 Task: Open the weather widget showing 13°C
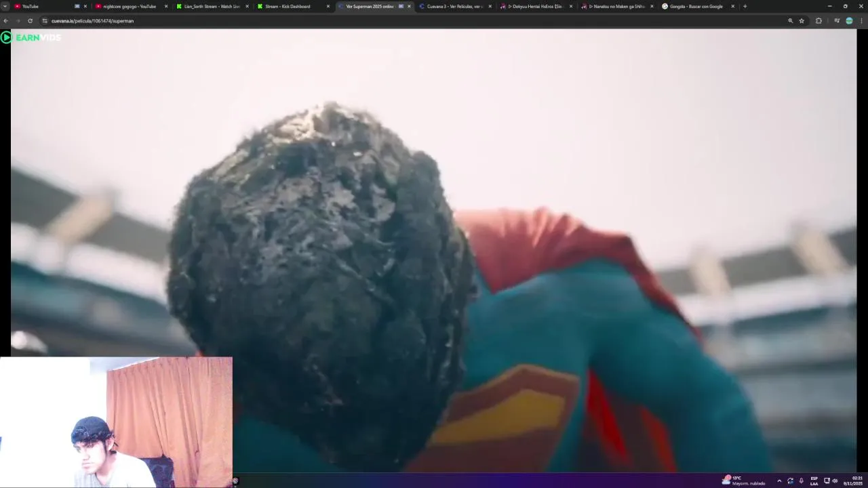744,481
